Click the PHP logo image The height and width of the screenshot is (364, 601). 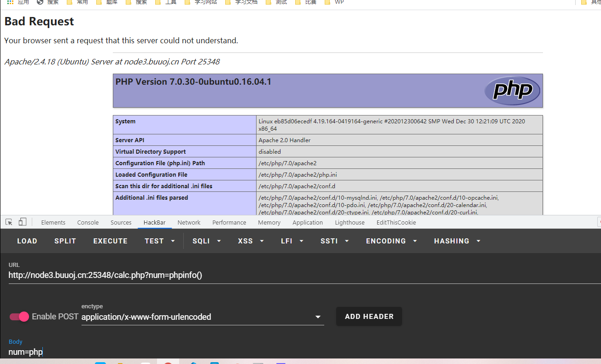[512, 91]
